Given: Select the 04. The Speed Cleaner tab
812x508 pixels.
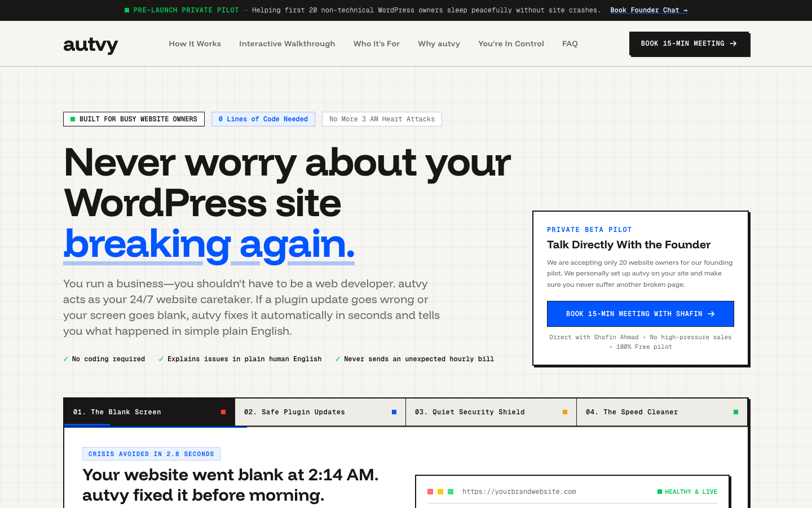Looking at the screenshot, I should click(x=662, y=412).
